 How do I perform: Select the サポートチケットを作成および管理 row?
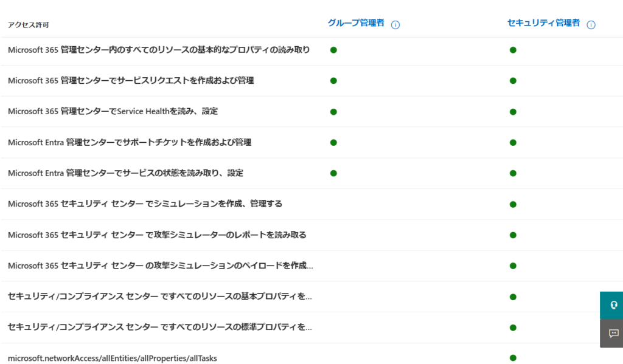coord(311,142)
